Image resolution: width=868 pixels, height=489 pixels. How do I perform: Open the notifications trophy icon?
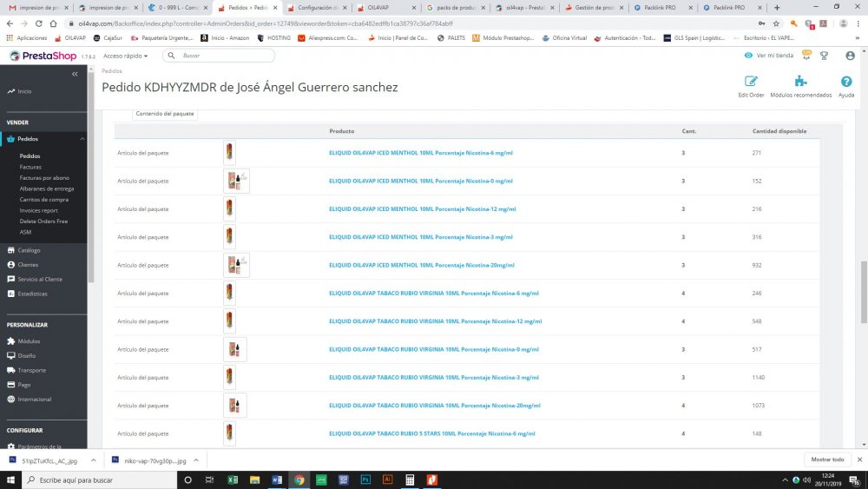[825, 56]
